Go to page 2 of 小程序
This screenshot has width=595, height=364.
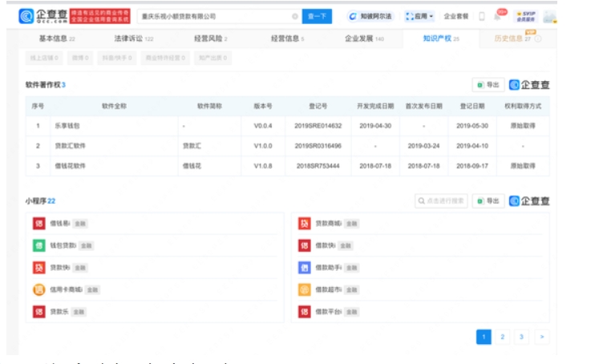tap(503, 337)
